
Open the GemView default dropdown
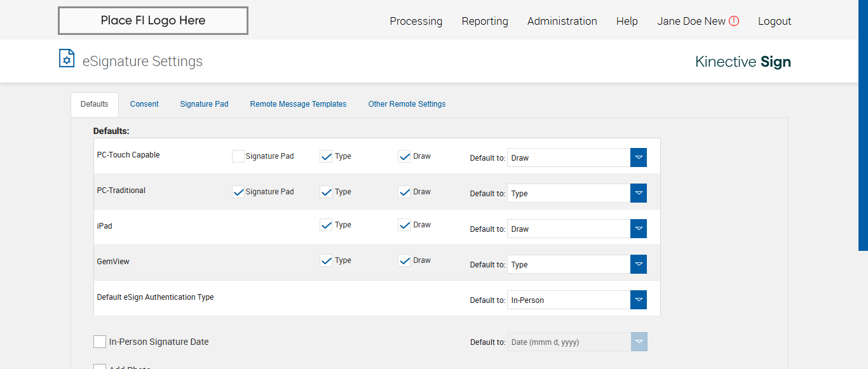(x=639, y=264)
